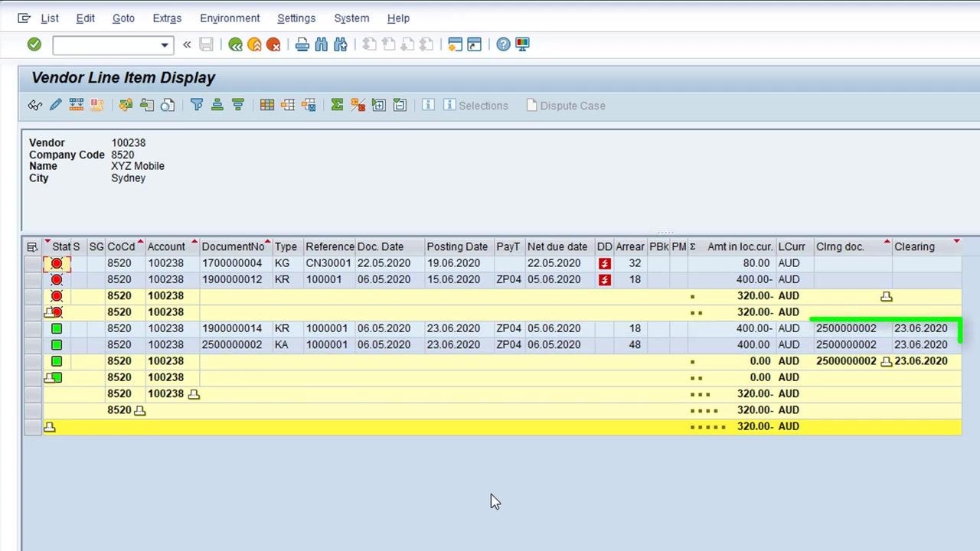Click the DocumentNo column header
980x551 pixels.
[x=236, y=246]
